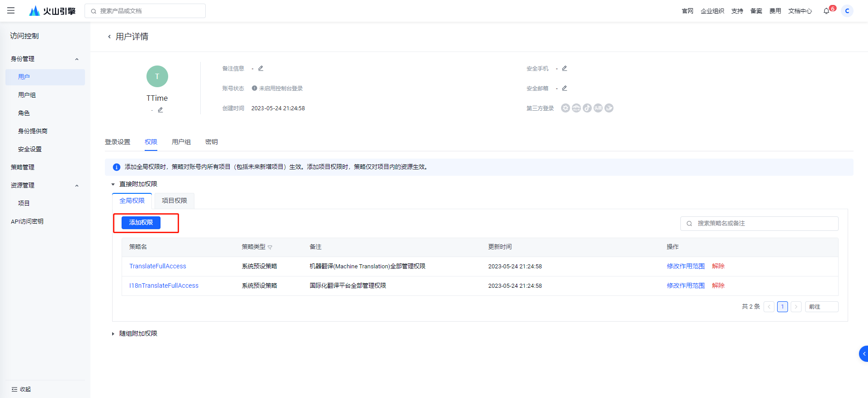Collapse the 直接附加权限 section
The image size is (868, 398).
coord(113,184)
